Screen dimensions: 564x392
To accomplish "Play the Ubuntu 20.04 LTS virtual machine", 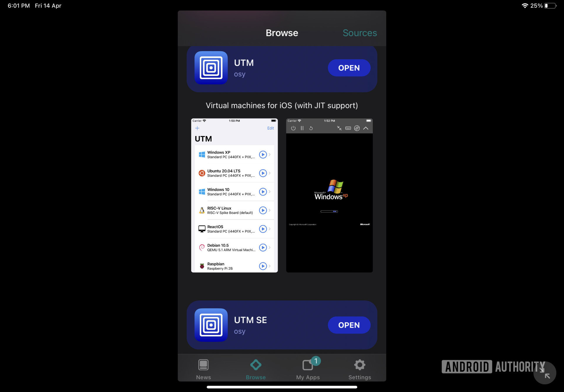I will pos(263,173).
